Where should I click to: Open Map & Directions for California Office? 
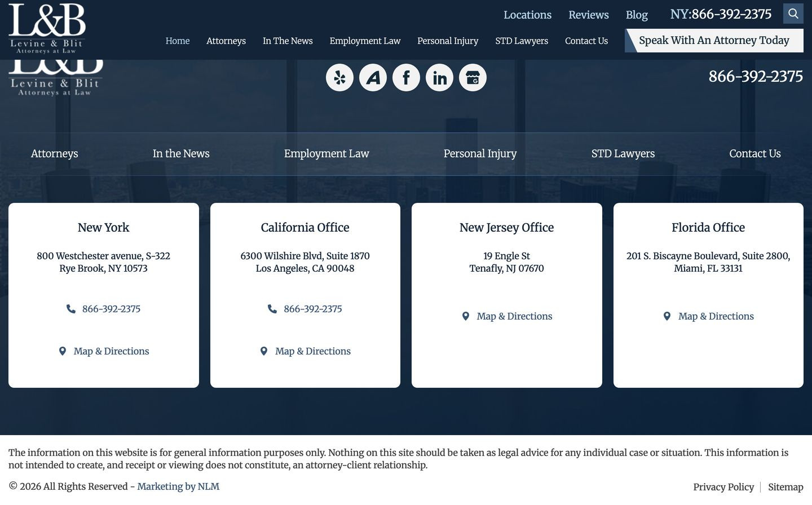click(x=313, y=351)
